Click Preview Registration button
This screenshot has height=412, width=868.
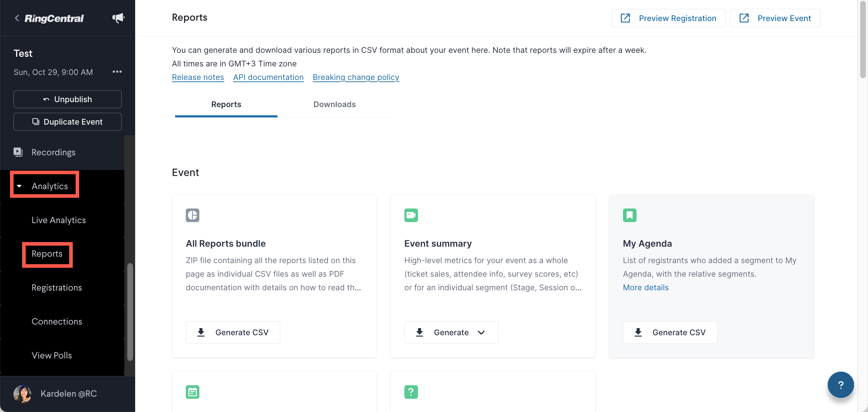click(669, 18)
